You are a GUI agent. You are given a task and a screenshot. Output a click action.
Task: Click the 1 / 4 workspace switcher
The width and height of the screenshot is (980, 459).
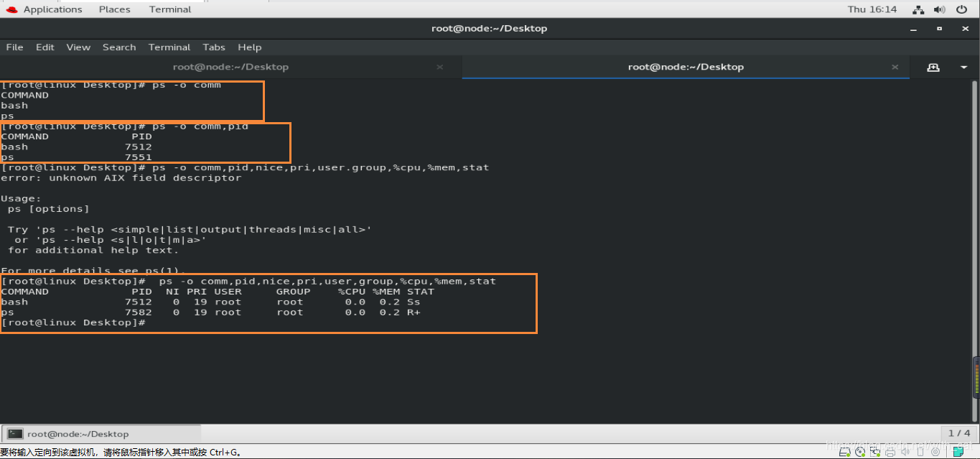[959, 433]
